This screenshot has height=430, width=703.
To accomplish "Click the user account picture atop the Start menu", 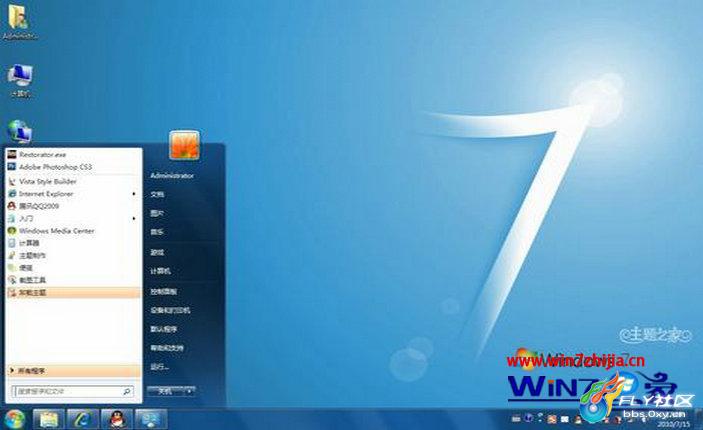I will pyautogui.click(x=184, y=145).
